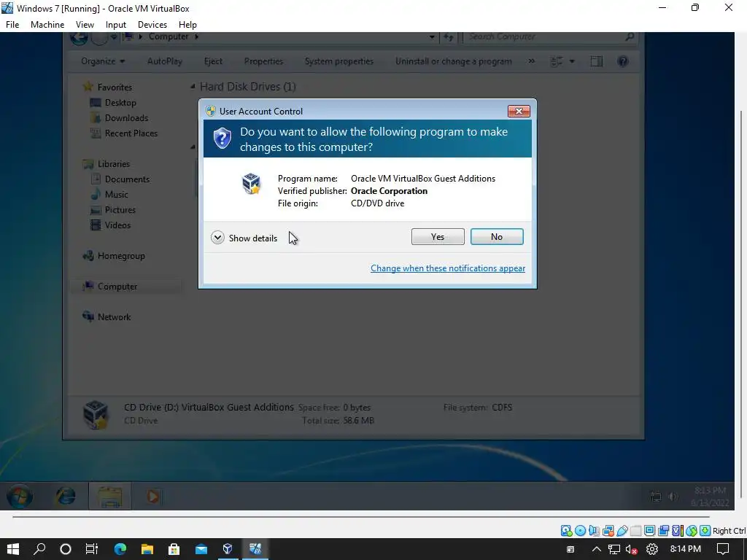Open the View menu
The width and height of the screenshot is (747, 560).
tap(85, 25)
